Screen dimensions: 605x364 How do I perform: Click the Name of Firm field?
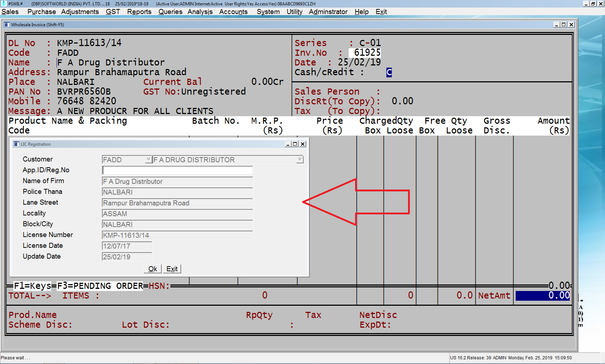click(x=178, y=181)
